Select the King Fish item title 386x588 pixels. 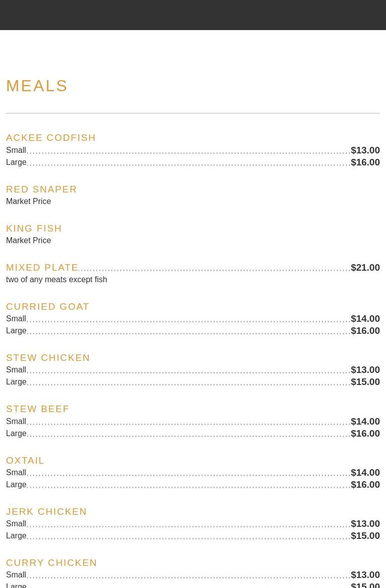34,228
